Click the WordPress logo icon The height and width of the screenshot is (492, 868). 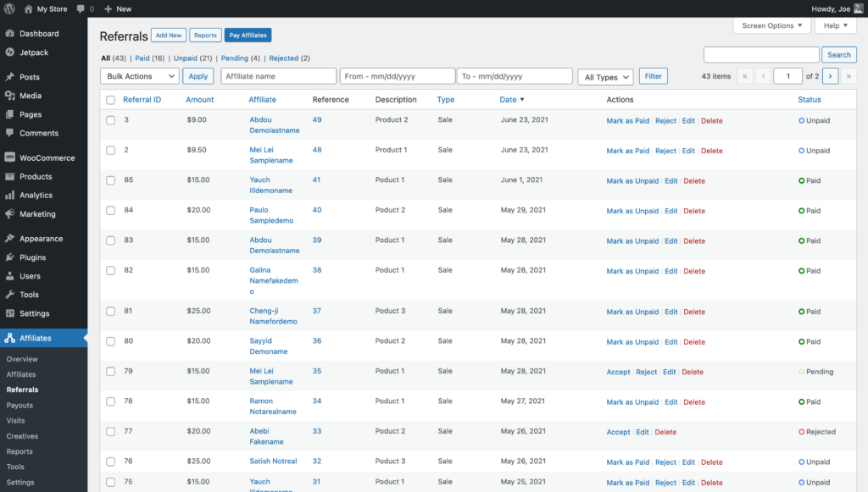coord(9,8)
